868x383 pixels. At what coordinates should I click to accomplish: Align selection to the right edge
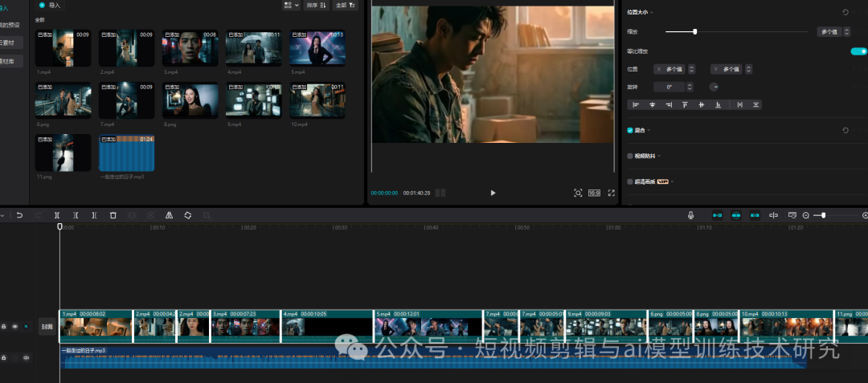tap(669, 104)
